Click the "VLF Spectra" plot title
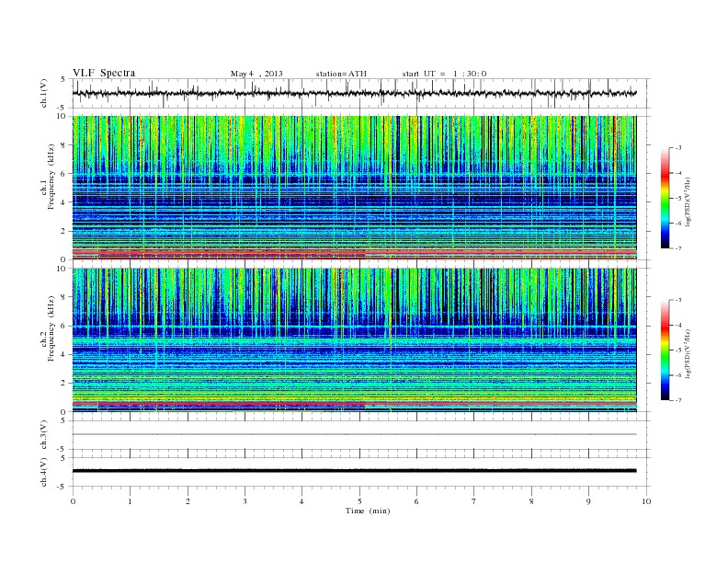 tap(104, 73)
